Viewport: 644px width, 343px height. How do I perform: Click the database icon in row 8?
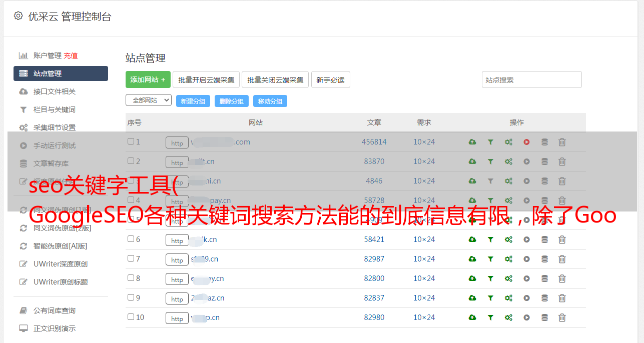pyautogui.click(x=544, y=278)
